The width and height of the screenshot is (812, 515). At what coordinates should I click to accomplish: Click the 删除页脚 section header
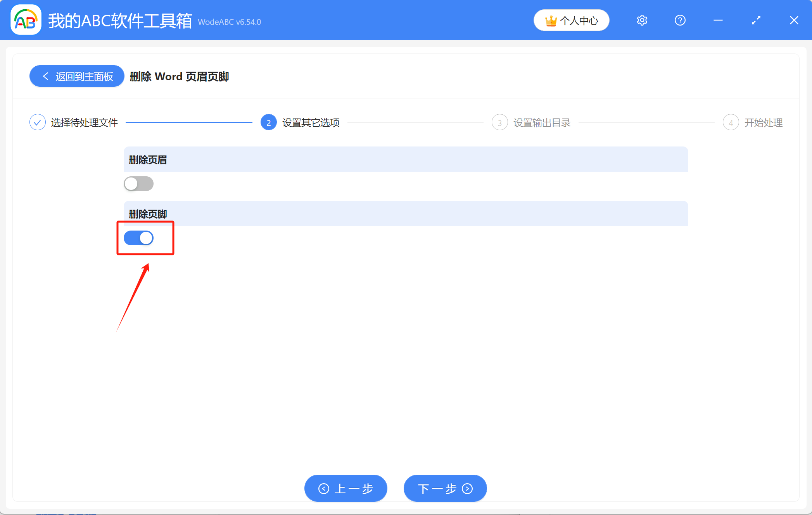pos(147,214)
